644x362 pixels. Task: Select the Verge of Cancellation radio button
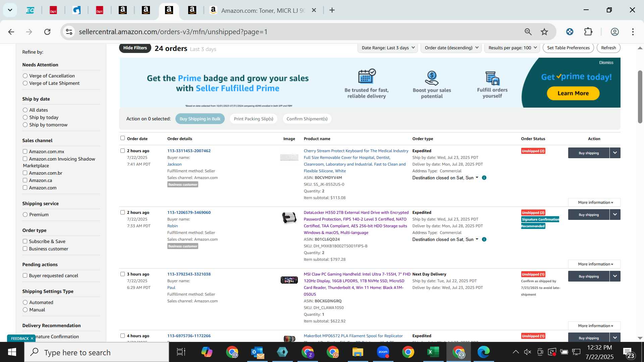coord(25,76)
